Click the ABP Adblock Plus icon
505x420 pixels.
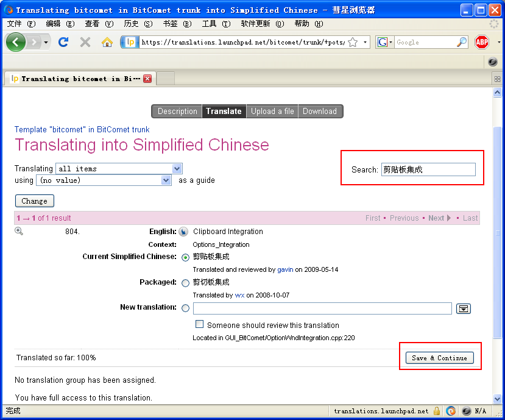482,42
